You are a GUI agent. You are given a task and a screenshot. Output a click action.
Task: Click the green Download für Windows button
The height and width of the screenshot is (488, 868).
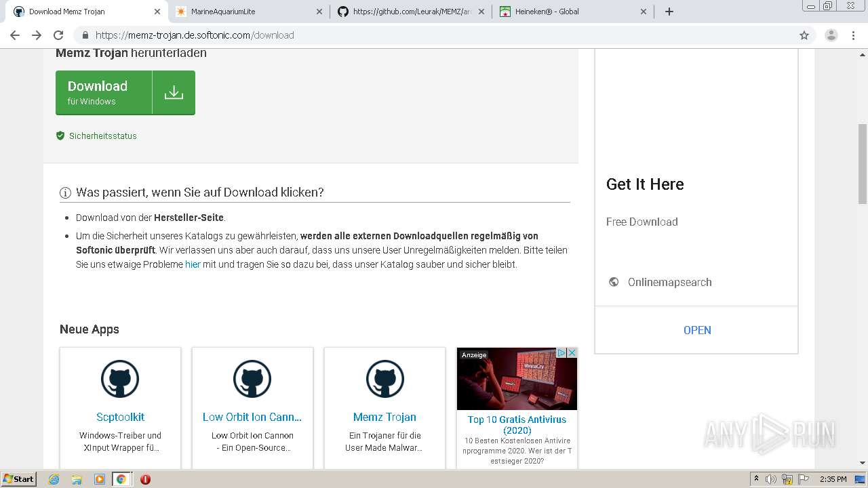pyautogui.click(x=125, y=93)
